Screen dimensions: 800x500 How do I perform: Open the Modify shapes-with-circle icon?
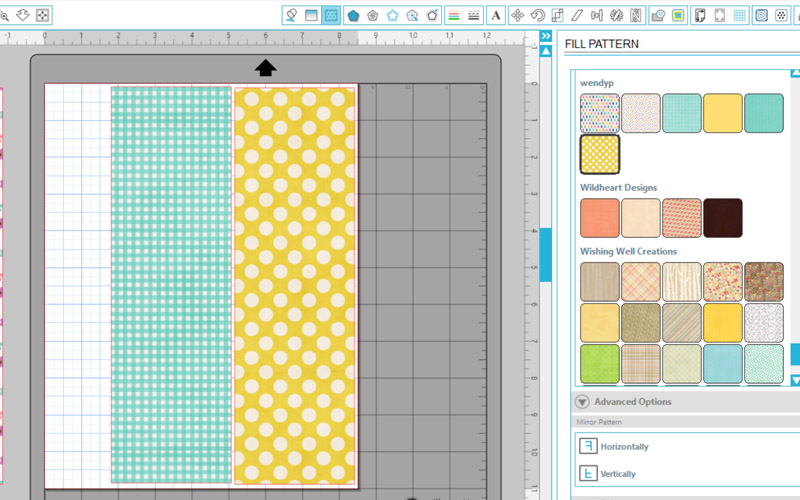658,15
